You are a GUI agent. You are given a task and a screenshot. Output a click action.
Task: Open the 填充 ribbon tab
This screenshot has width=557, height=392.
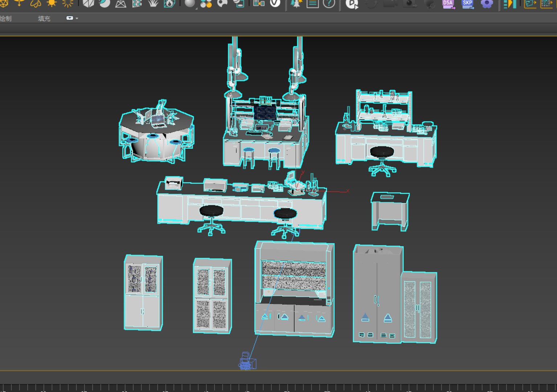44,19
